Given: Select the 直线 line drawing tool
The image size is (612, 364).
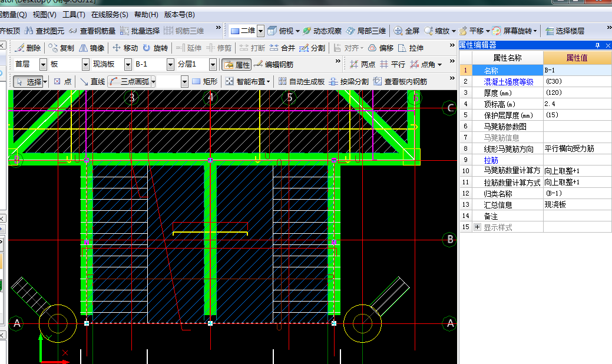Looking at the screenshot, I should (x=92, y=81).
